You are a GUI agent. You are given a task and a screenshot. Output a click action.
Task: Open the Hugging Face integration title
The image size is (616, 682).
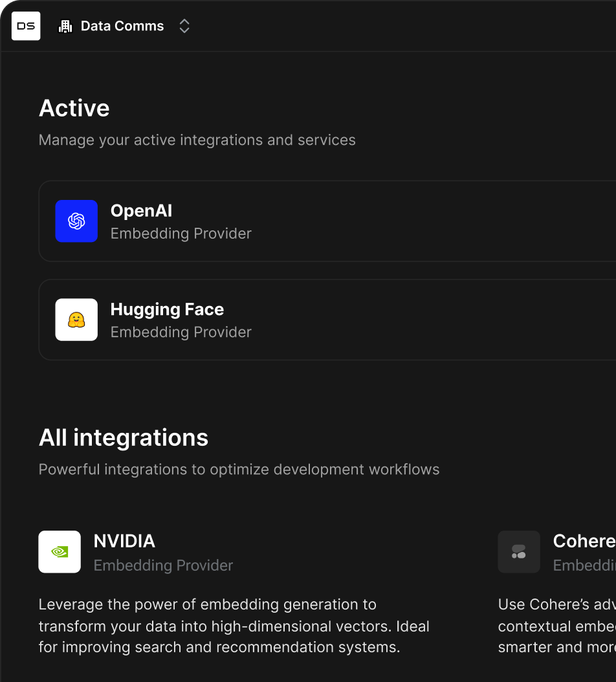click(167, 309)
